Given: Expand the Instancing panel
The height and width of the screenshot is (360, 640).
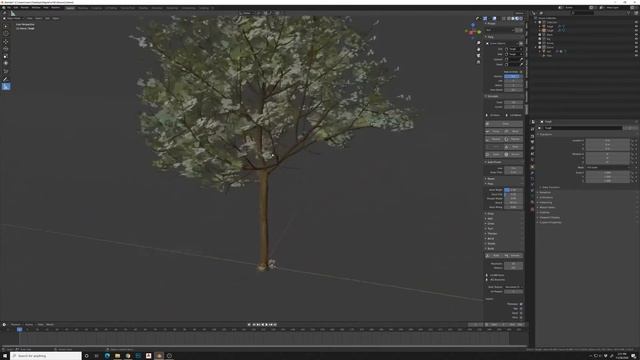Looking at the screenshot, I should (x=545, y=202).
